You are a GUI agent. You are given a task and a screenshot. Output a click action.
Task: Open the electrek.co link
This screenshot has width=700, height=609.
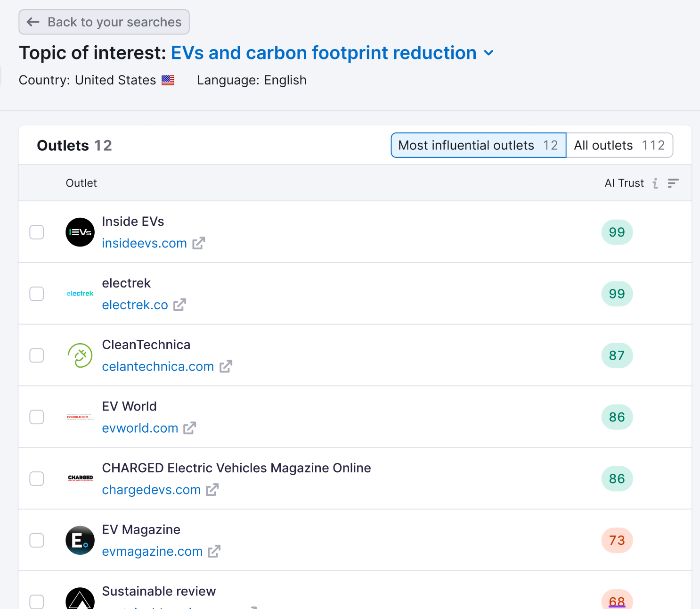135,305
